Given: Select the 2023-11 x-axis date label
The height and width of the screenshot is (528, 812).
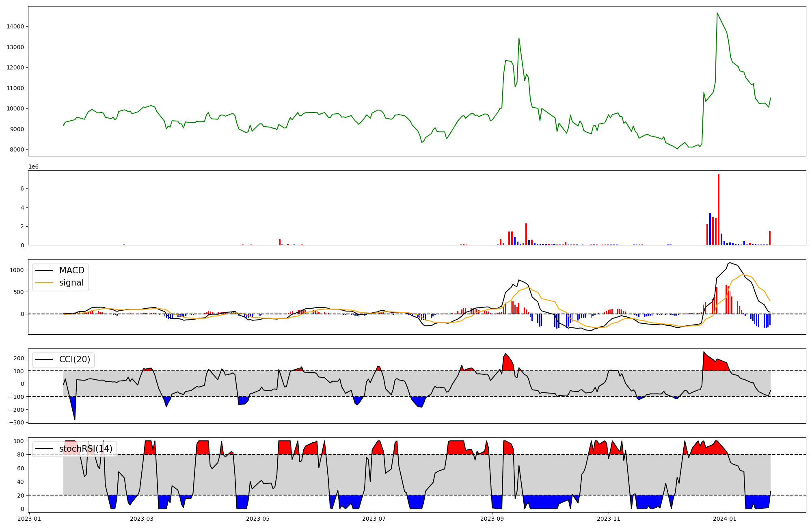Looking at the screenshot, I should 609,519.
